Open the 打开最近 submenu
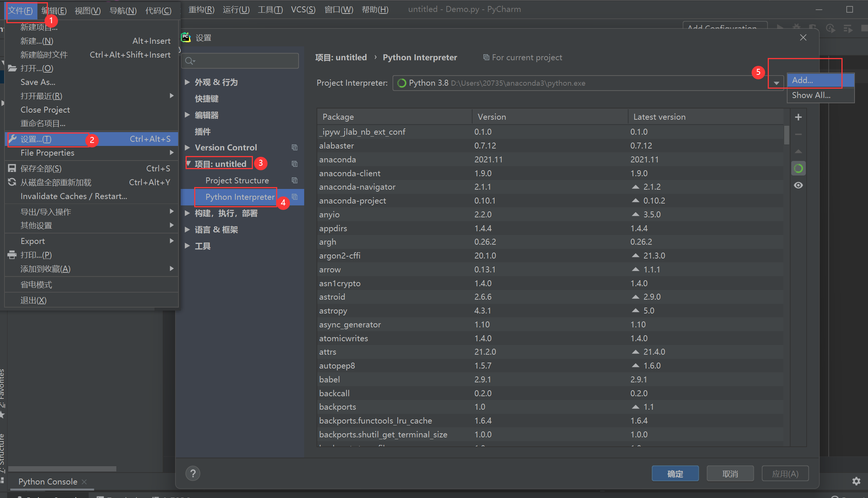Viewport: 868px width, 498px height. [x=91, y=96]
